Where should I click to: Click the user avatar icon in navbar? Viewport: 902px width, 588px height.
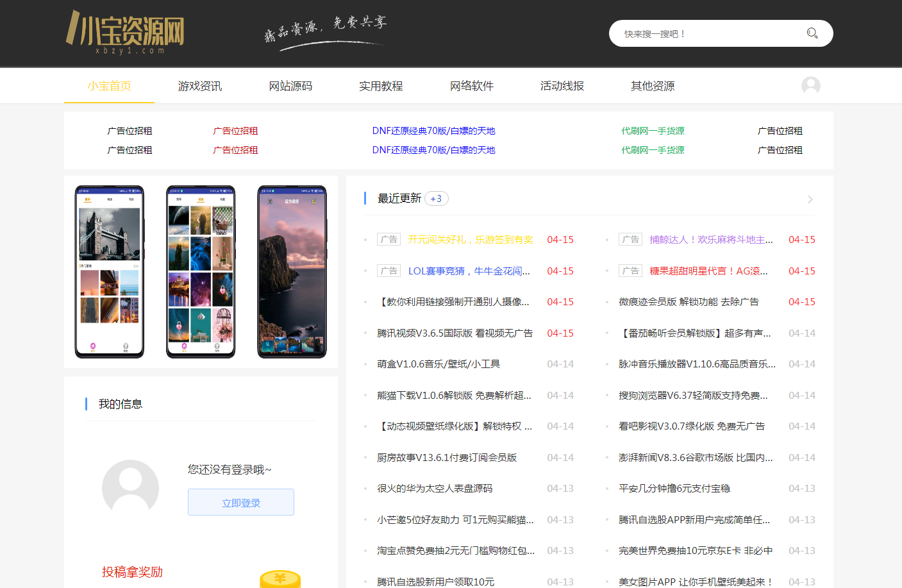click(x=810, y=86)
